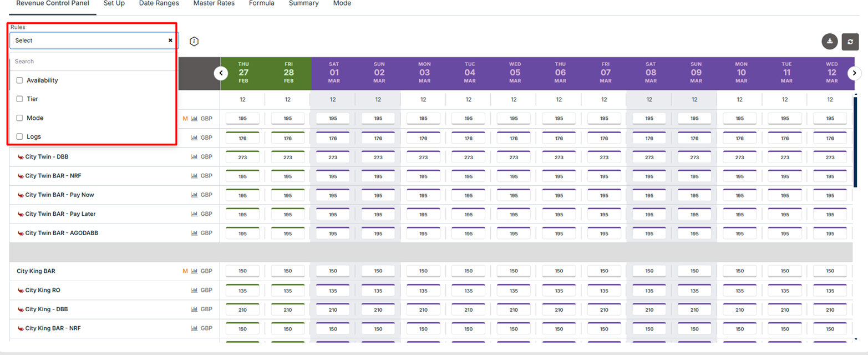868x355 pixels.
Task: Click the City King RO rate plan
Action: (x=42, y=290)
